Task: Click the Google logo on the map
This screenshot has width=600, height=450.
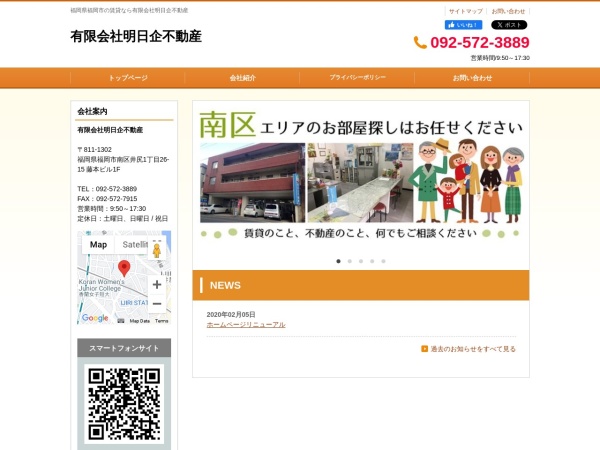Action: (95, 318)
